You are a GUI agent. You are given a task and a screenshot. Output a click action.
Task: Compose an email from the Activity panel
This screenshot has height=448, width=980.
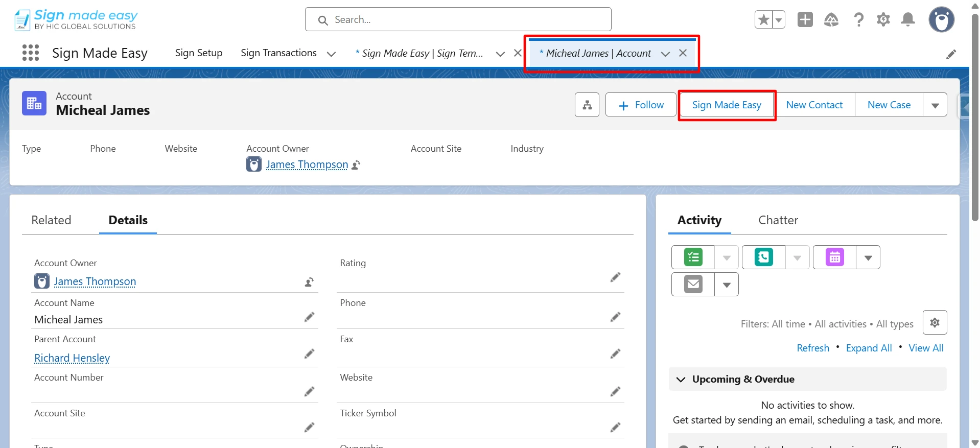[693, 284]
